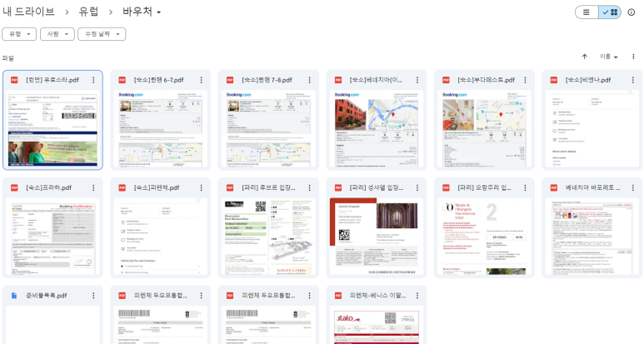Select the [숙소]베네치아 thumbnail with red building

(377, 128)
